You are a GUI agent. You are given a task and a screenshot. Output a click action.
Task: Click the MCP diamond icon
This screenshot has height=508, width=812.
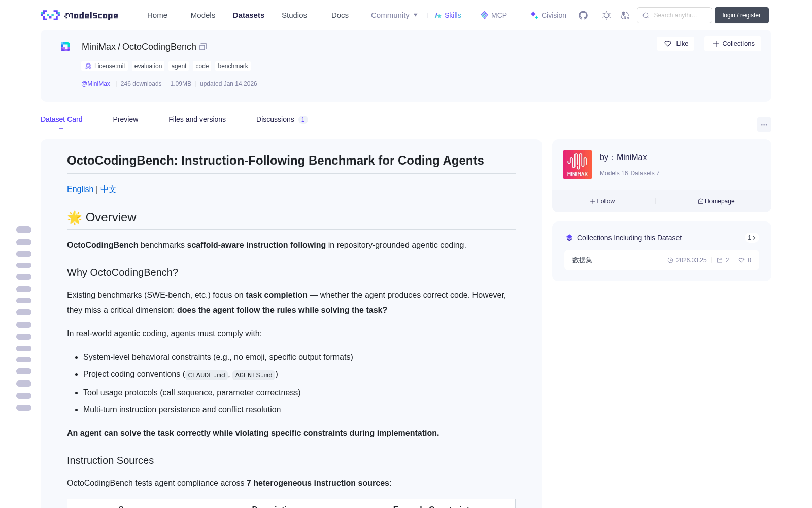(x=484, y=15)
